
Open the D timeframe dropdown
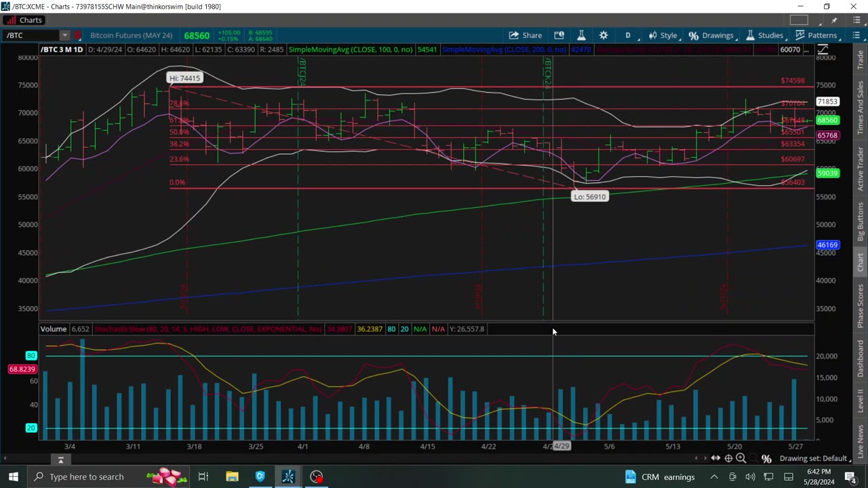pyautogui.click(x=628, y=35)
